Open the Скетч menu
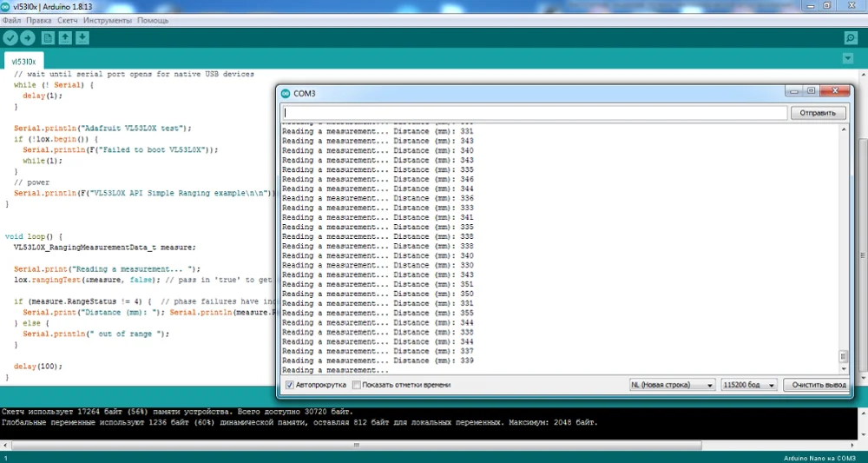Image resolution: width=868 pixels, height=463 pixels. 68,21
